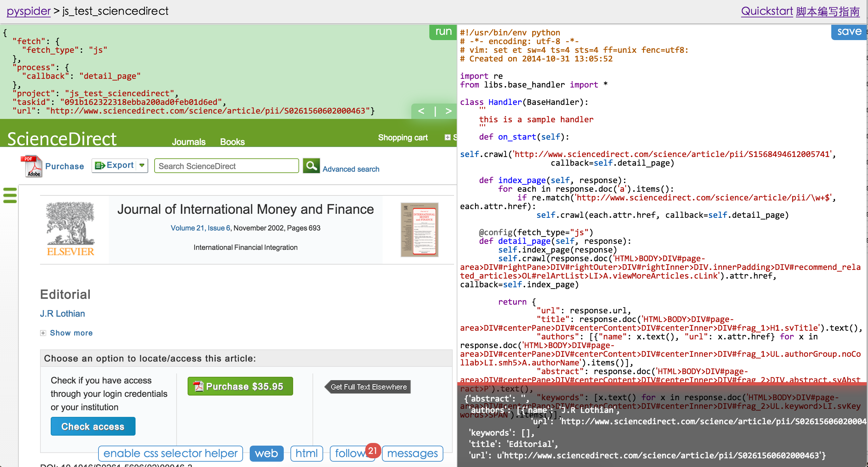Click the next task arrow

point(448,111)
